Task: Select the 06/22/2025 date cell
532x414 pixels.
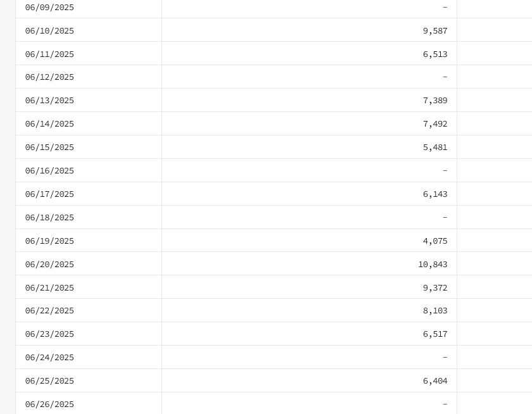Action: pyautogui.click(x=89, y=311)
